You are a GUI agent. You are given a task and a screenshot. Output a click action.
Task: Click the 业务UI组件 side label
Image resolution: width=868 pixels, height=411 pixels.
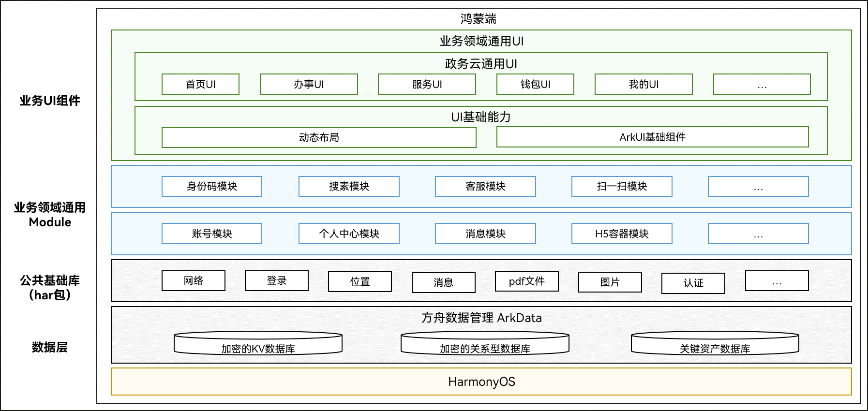pyautogui.click(x=50, y=101)
